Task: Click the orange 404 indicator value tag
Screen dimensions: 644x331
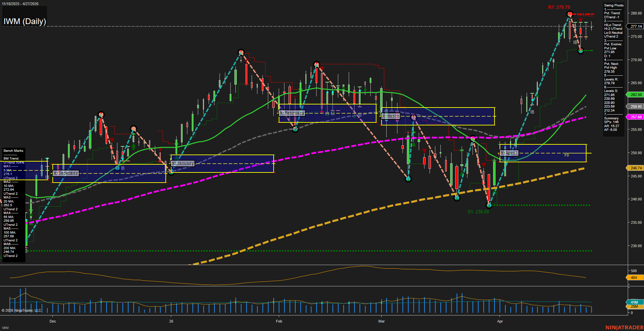Action: [x=634, y=278]
